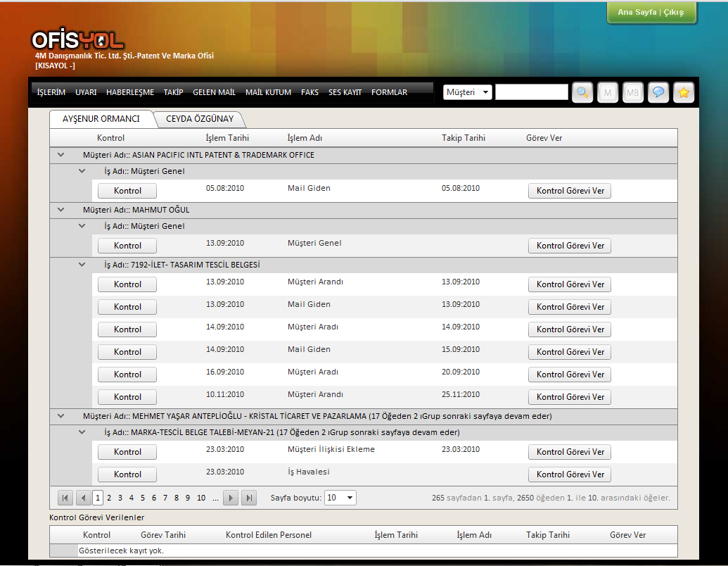The width and height of the screenshot is (728, 566).
Task: Click the yellow star favorites icon
Action: 684,93
